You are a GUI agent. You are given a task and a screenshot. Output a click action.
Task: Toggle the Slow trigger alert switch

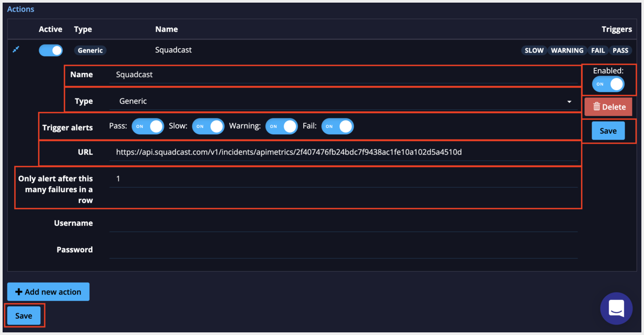tap(208, 126)
